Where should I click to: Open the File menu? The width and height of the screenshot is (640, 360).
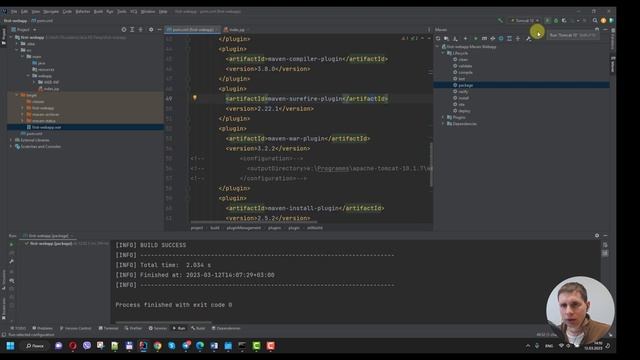click(x=14, y=11)
